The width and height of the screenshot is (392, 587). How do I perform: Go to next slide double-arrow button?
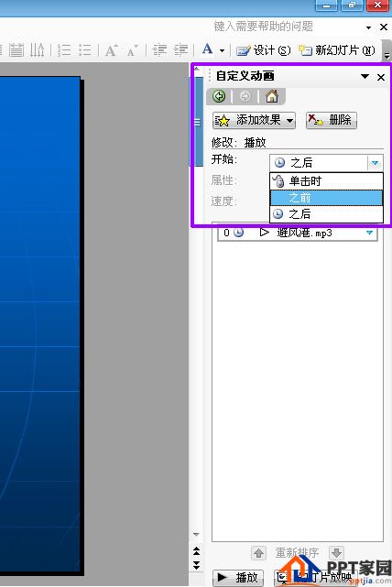coord(196,565)
